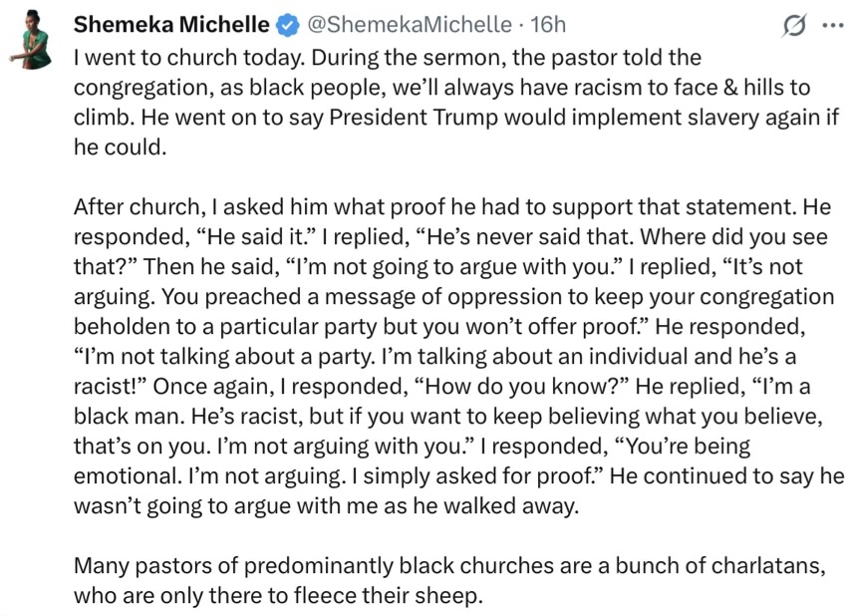Click the quoted text "He said it."
This screenshot has height=616, width=849.
click(x=255, y=237)
